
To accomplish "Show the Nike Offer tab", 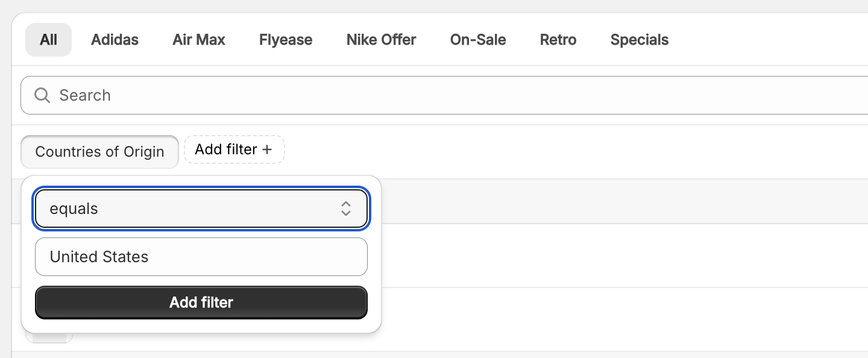I will click(381, 40).
